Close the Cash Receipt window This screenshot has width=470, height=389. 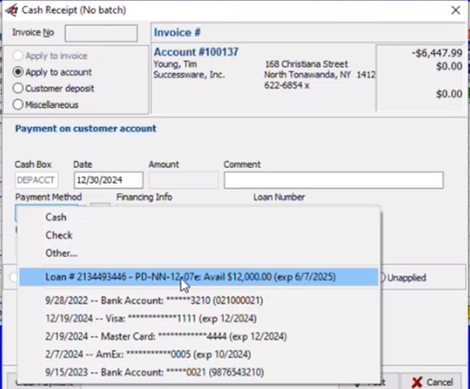coord(455,10)
